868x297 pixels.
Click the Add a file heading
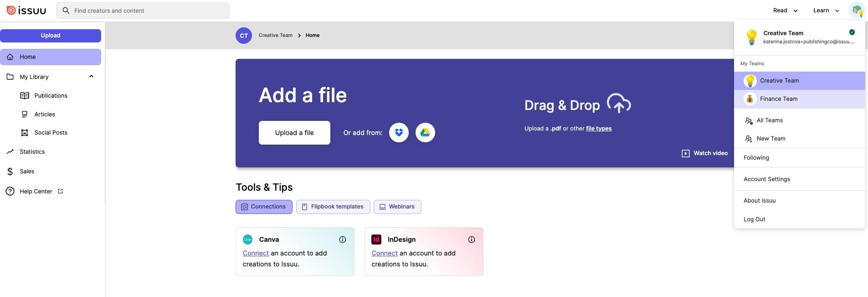click(x=303, y=95)
